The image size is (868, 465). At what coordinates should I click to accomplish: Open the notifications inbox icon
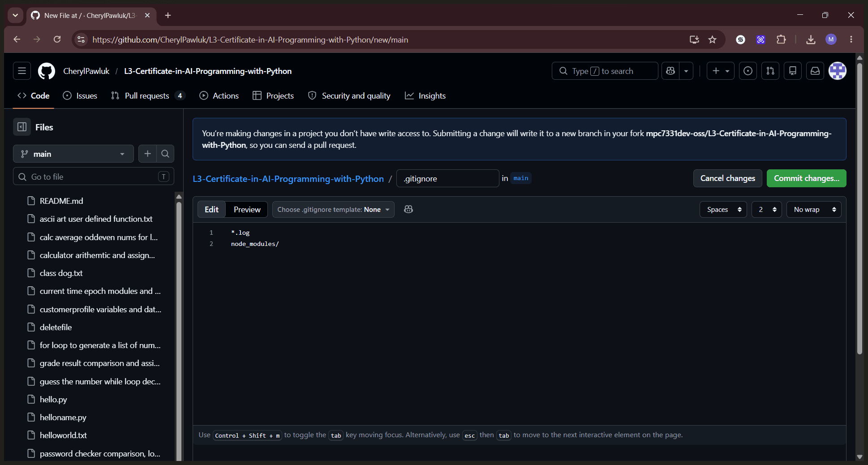click(x=815, y=71)
